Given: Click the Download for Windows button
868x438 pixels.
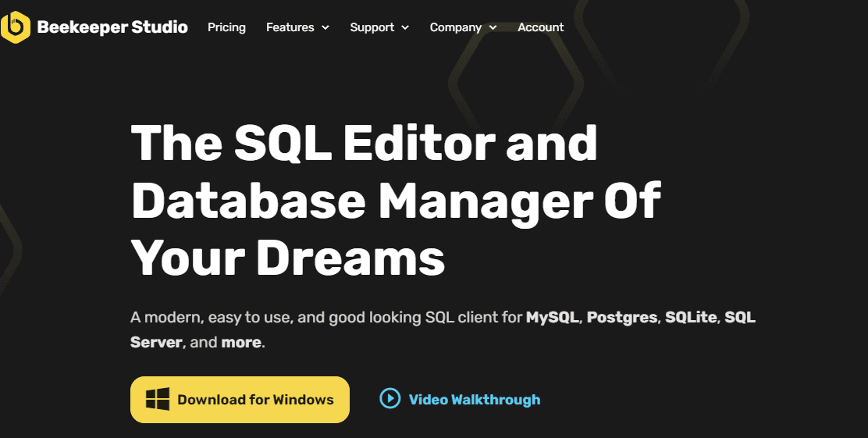Looking at the screenshot, I should coord(240,400).
